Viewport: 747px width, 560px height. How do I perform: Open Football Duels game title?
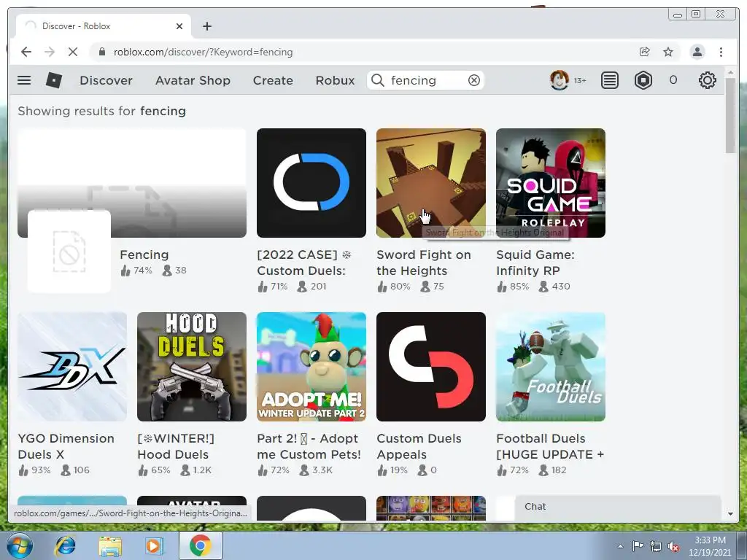point(550,446)
